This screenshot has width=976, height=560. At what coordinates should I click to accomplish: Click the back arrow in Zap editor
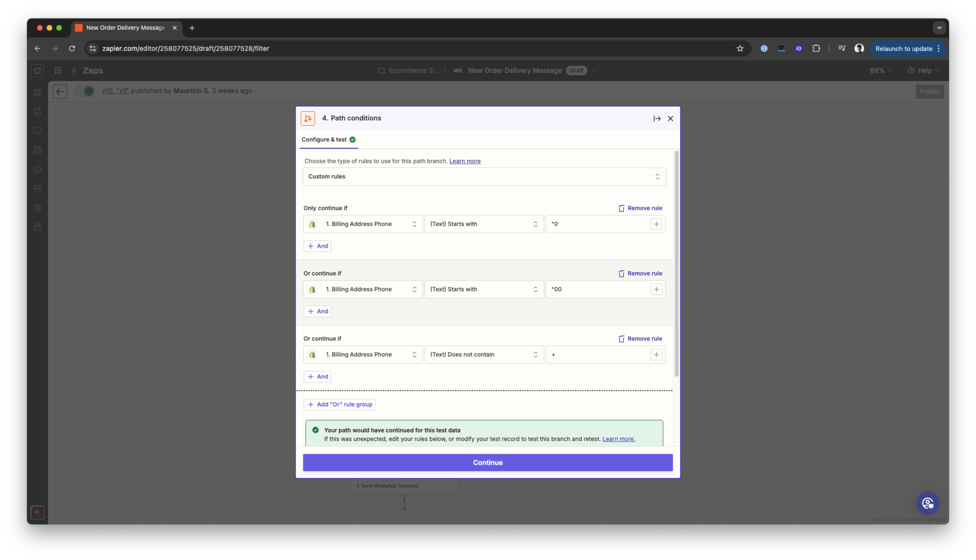(60, 92)
